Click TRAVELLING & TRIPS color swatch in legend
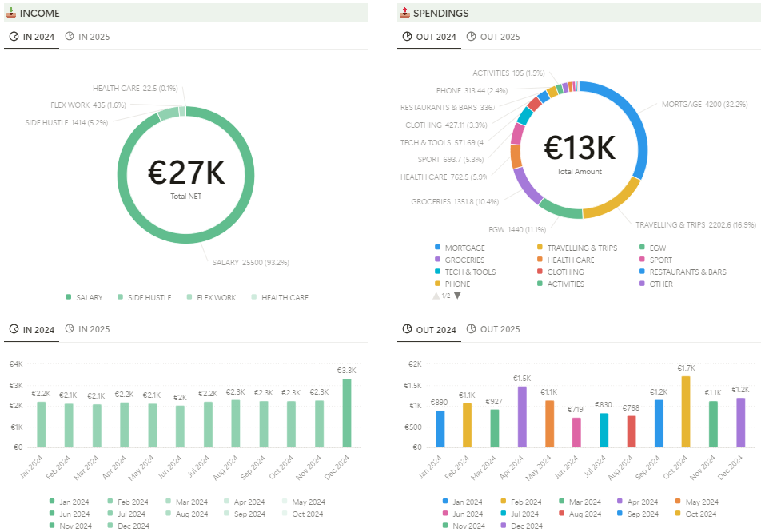Viewport: 761px width, 532px height. (x=540, y=248)
